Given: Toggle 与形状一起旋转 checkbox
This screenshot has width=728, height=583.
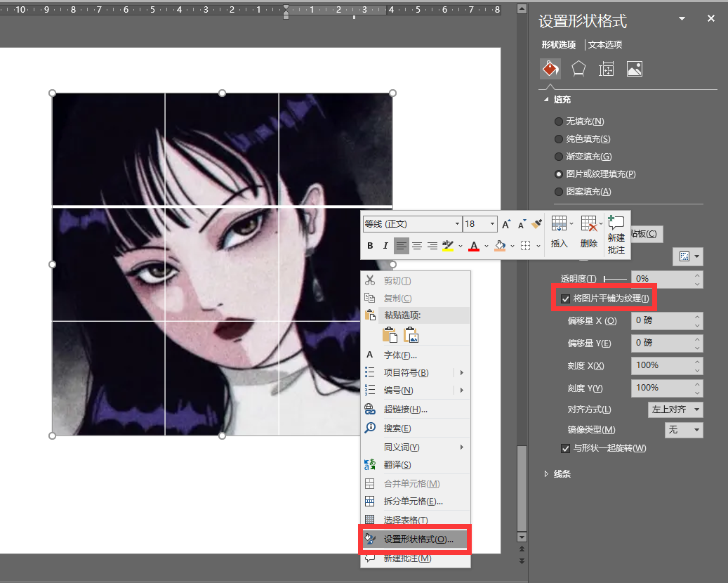Looking at the screenshot, I should (x=565, y=448).
